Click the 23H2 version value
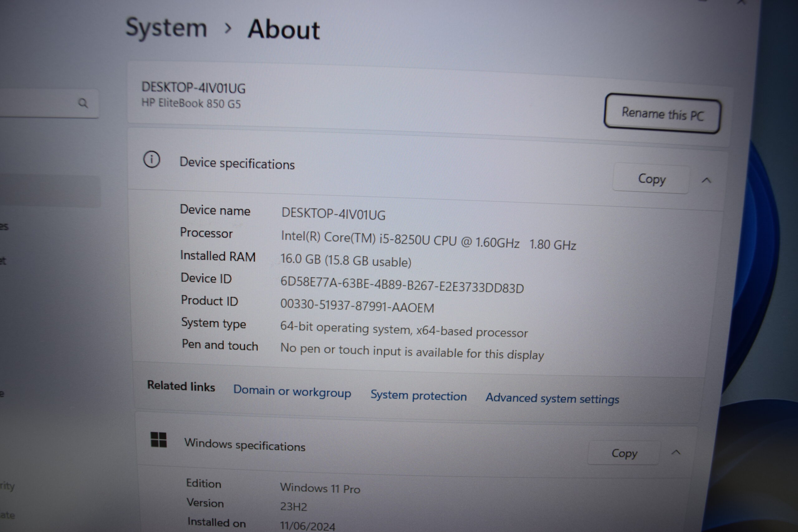This screenshot has width=798, height=532. tap(293, 506)
